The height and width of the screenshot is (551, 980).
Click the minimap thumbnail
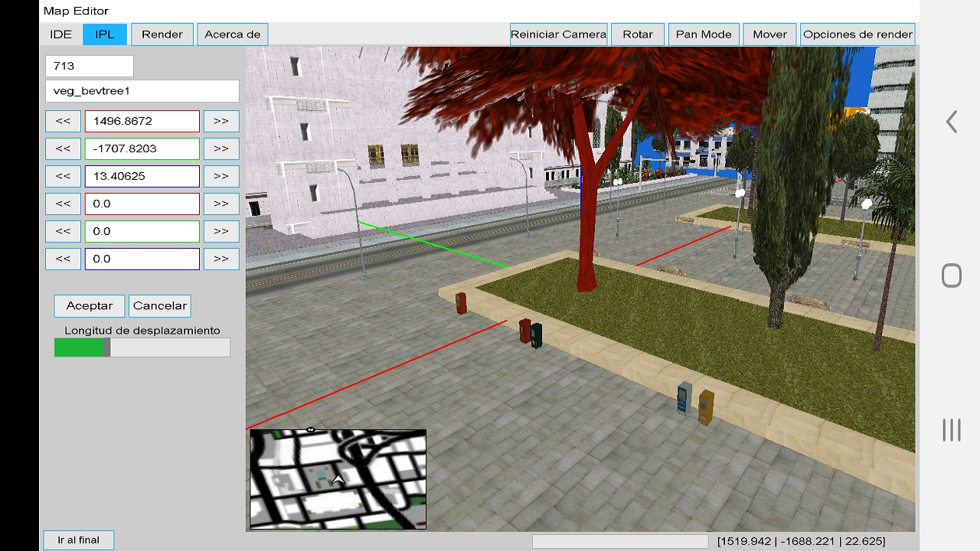338,479
